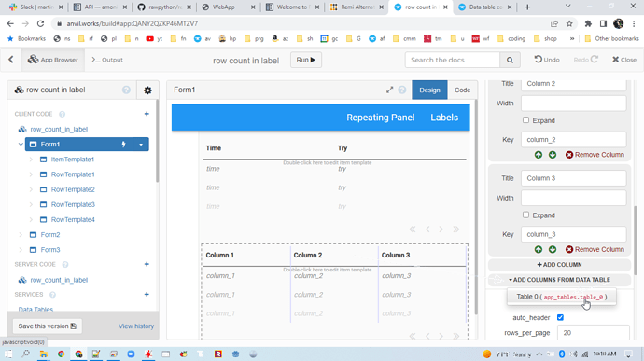Go to first page of upper data grid
The image size is (644, 361).
(413, 229)
